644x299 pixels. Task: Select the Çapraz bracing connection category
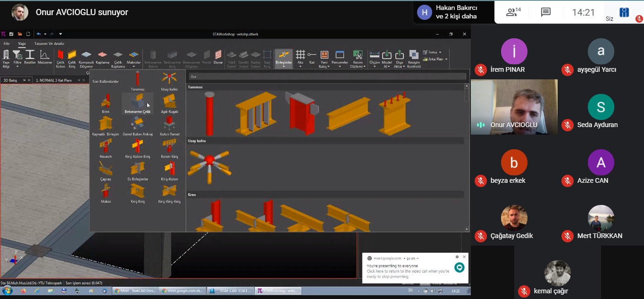pyautogui.click(x=106, y=171)
